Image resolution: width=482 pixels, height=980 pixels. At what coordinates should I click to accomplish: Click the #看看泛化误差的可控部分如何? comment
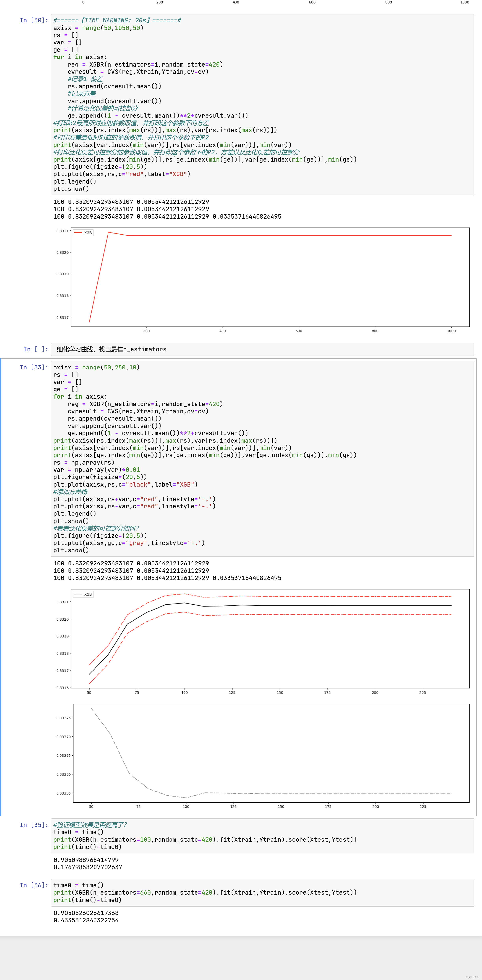96,528
